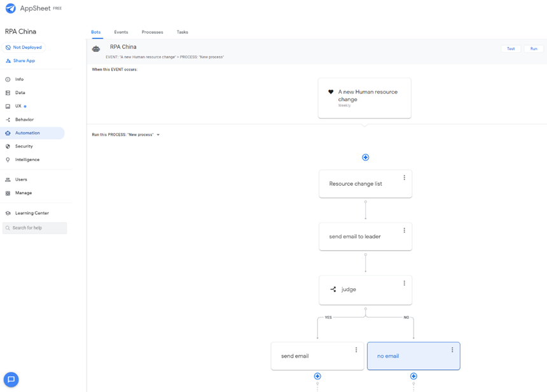The height and width of the screenshot is (392, 547).
Task: Click the EVENT and PROCESS summary line
Action: point(165,57)
